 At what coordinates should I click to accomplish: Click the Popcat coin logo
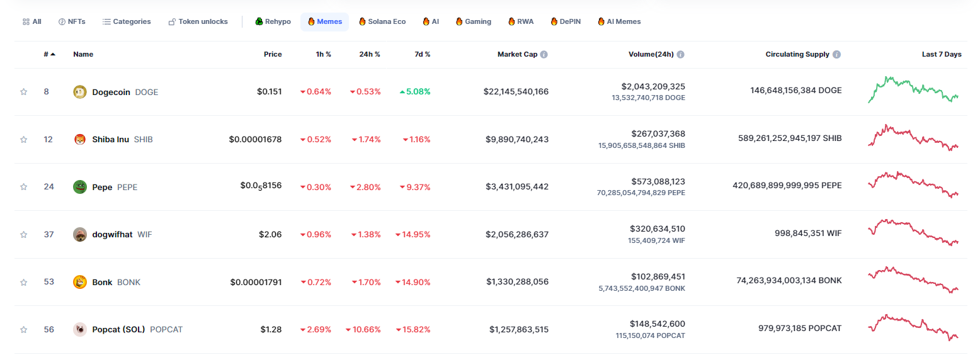coord(80,330)
